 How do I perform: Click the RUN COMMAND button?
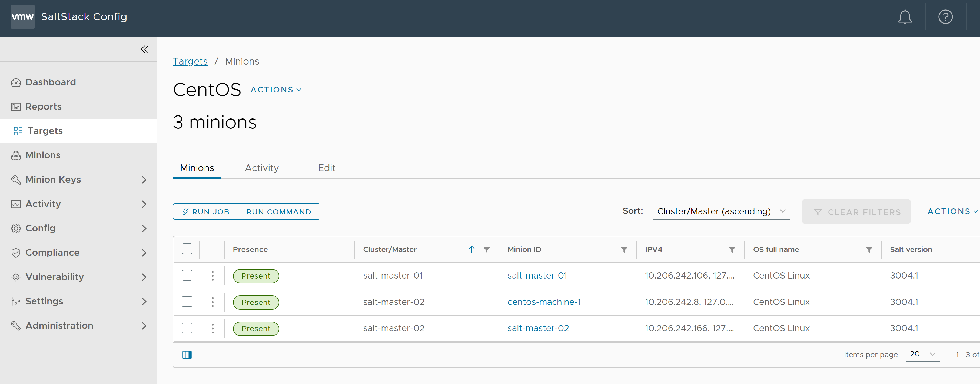coord(279,211)
